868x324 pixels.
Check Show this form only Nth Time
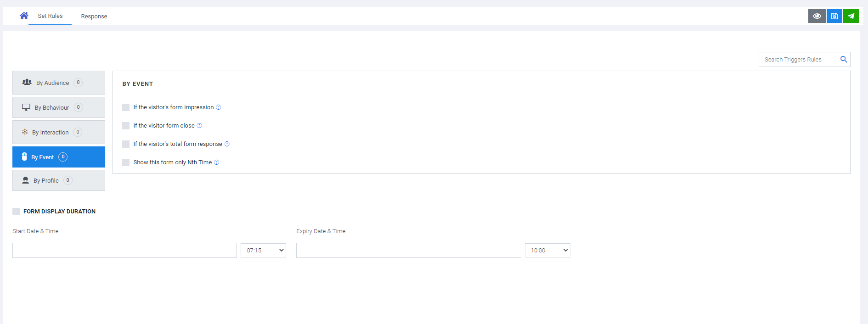(126, 162)
